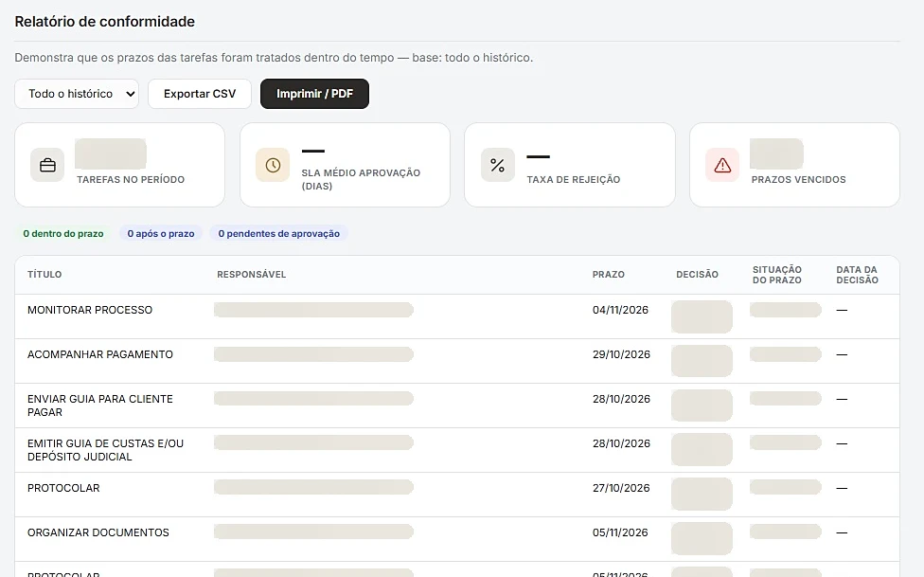Select the ENVIAR GUIA PARA CLIENTE PAGAR title

(100, 406)
